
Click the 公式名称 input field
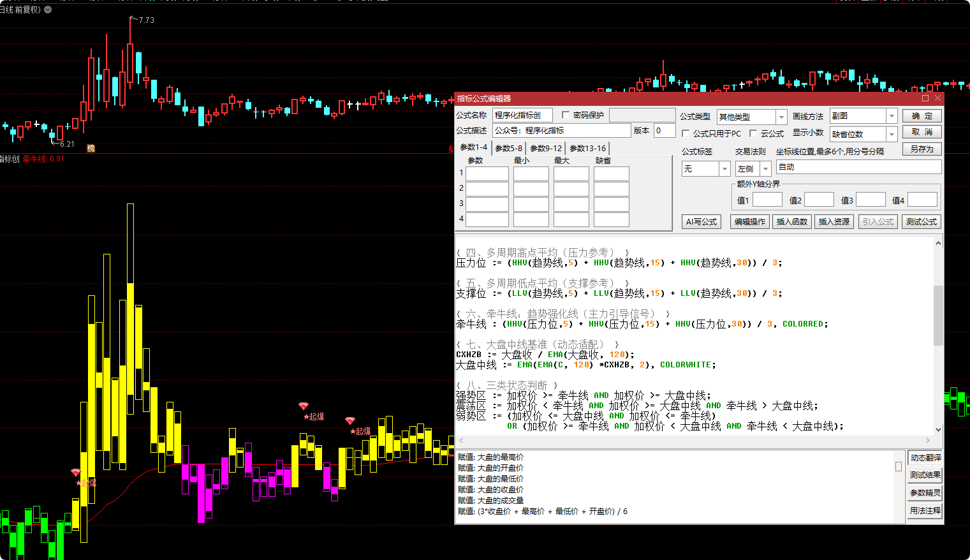coord(522,115)
